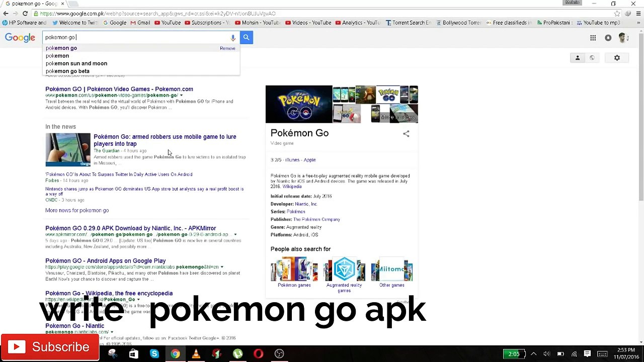The width and height of the screenshot is (644, 362).
Task: Show private results person icon
Action: coord(578,58)
